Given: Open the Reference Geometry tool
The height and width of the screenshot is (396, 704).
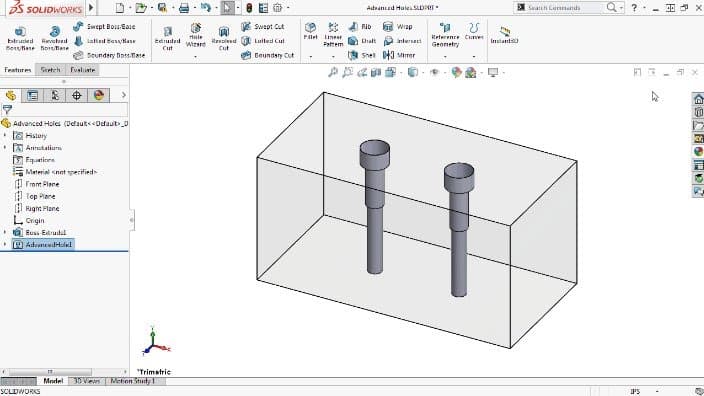Looking at the screenshot, I should pyautogui.click(x=445, y=35).
